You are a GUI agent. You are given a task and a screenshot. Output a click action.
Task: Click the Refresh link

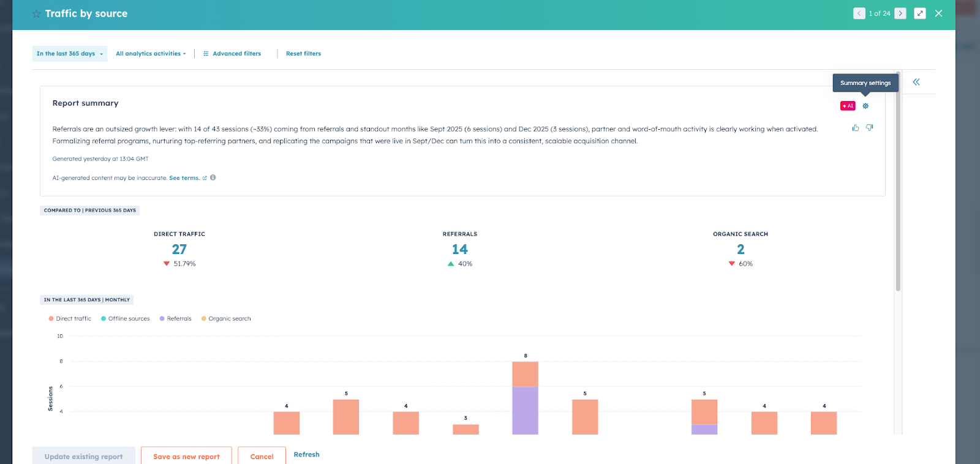(x=306, y=454)
